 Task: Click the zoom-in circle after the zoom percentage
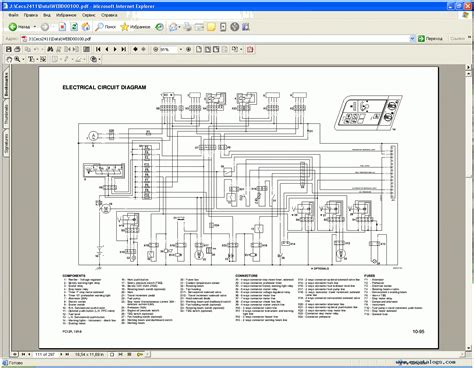point(188,49)
